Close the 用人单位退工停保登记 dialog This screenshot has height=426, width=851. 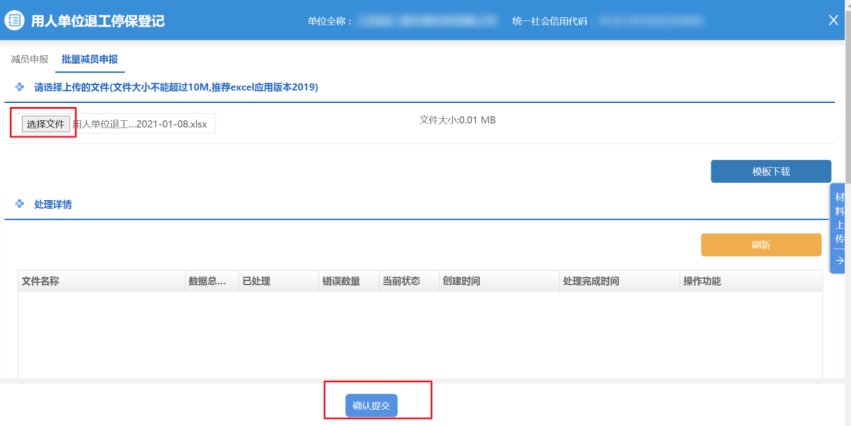coord(834,20)
